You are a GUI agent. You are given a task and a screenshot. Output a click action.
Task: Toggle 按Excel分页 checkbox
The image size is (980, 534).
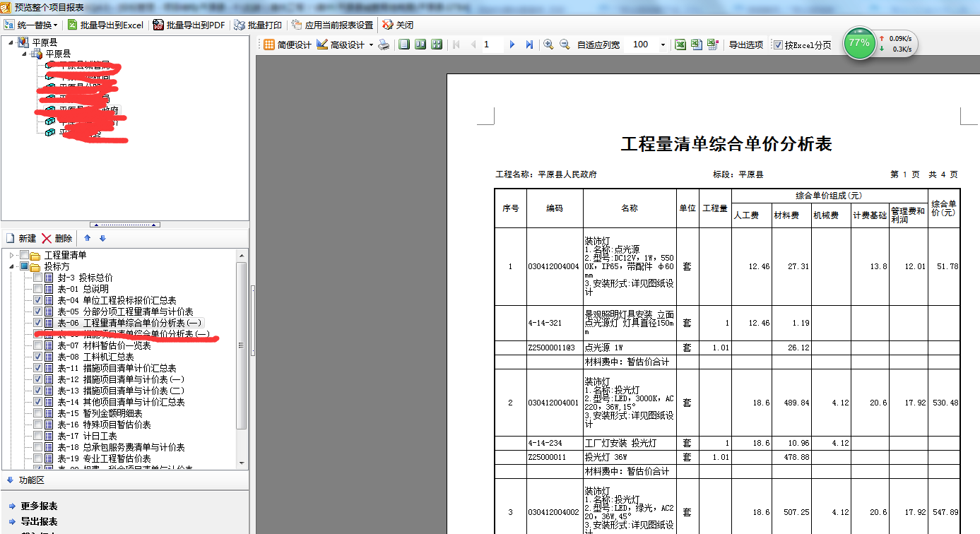(779, 44)
